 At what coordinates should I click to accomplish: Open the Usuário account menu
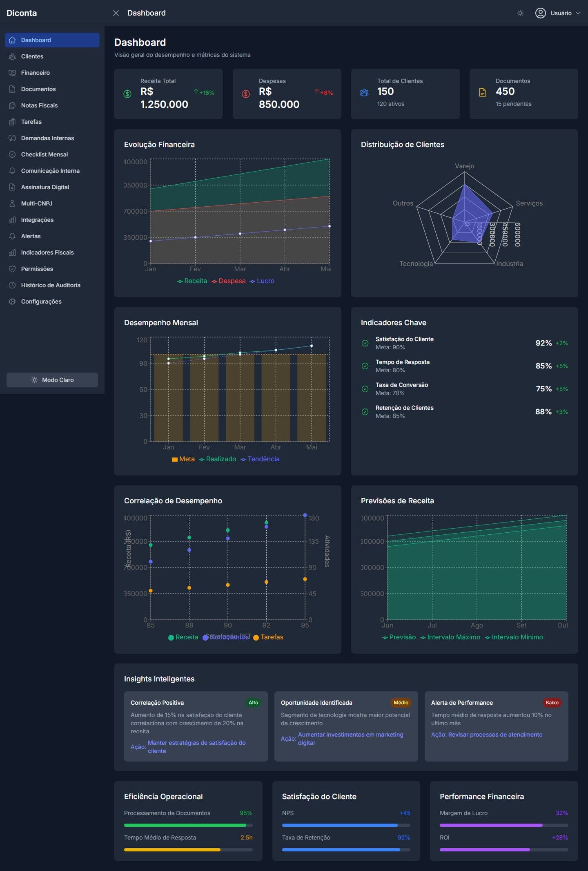[x=558, y=13]
